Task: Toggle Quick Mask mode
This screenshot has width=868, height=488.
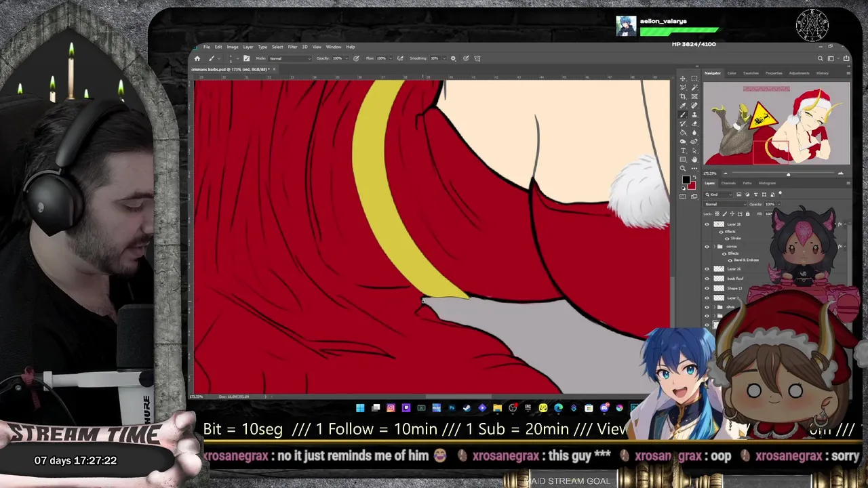Action: click(683, 195)
